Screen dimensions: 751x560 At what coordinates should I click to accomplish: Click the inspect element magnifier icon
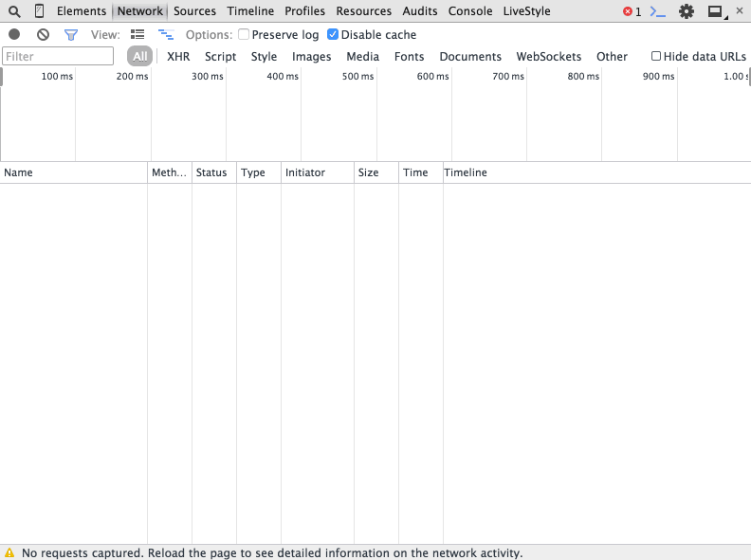(x=14, y=11)
